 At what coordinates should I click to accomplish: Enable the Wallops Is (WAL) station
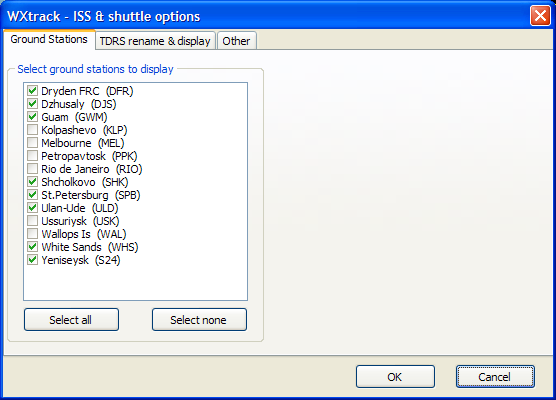[32, 234]
